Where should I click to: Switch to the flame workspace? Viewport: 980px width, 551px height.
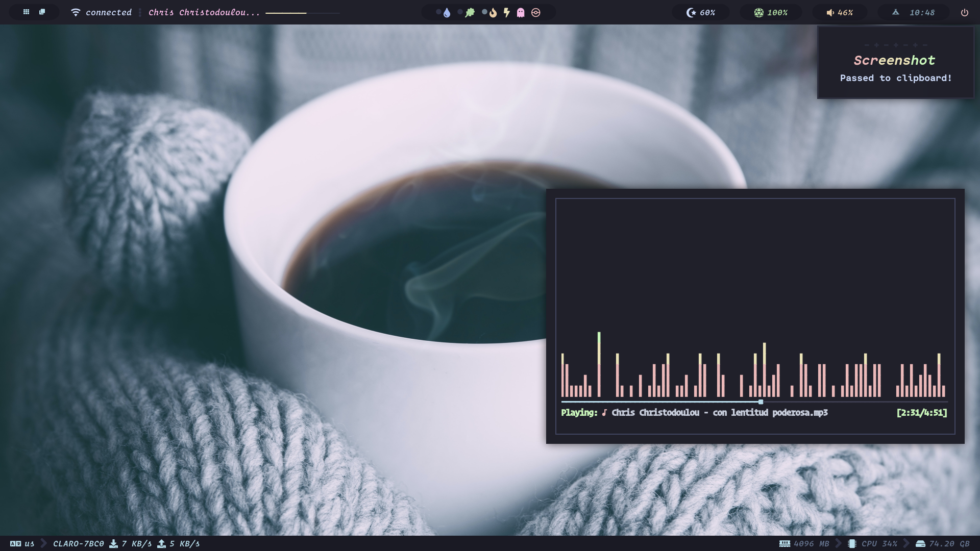coord(493,13)
